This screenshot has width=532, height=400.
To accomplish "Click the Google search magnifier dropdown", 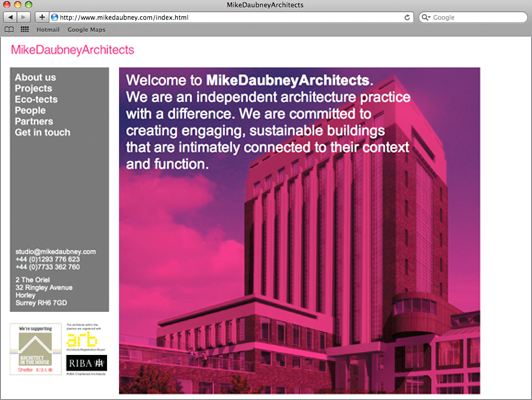I will [x=426, y=17].
